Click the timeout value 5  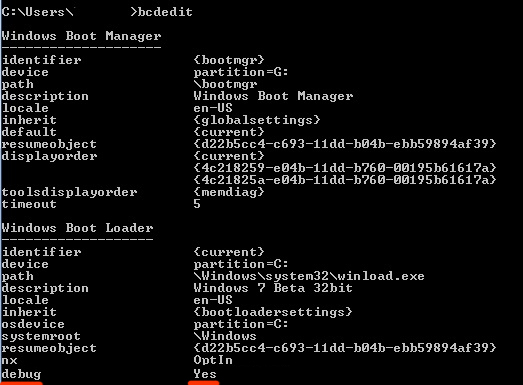pyautogui.click(x=197, y=204)
